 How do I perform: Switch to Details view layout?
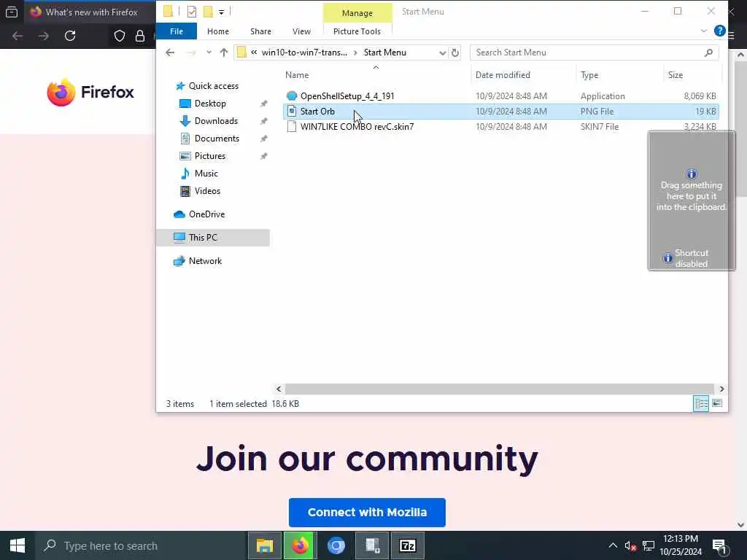coord(701,404)
